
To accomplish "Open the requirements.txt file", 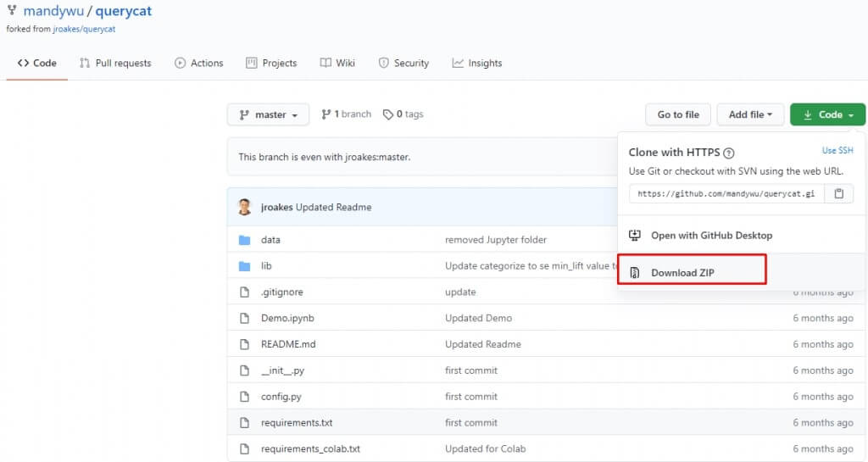I will tap(297, 423).
